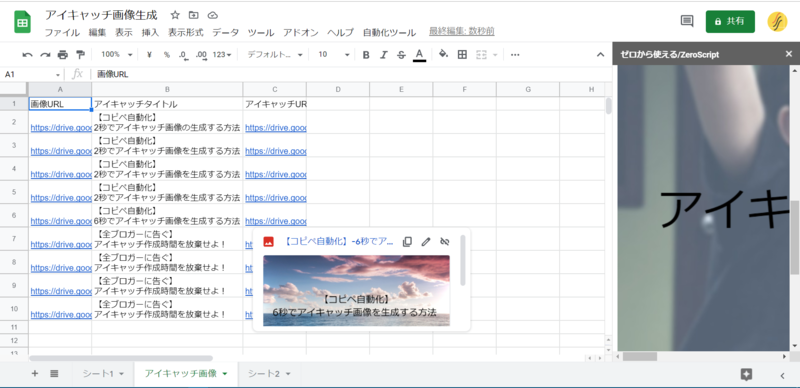Apply percent format
This screenshot has width=800, height=388.
pos(166,55)
